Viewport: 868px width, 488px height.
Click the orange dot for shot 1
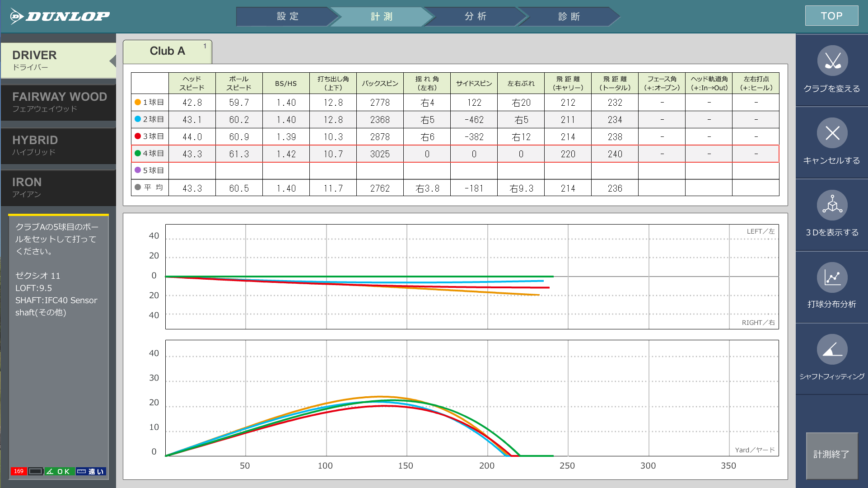tap(138, 102)
